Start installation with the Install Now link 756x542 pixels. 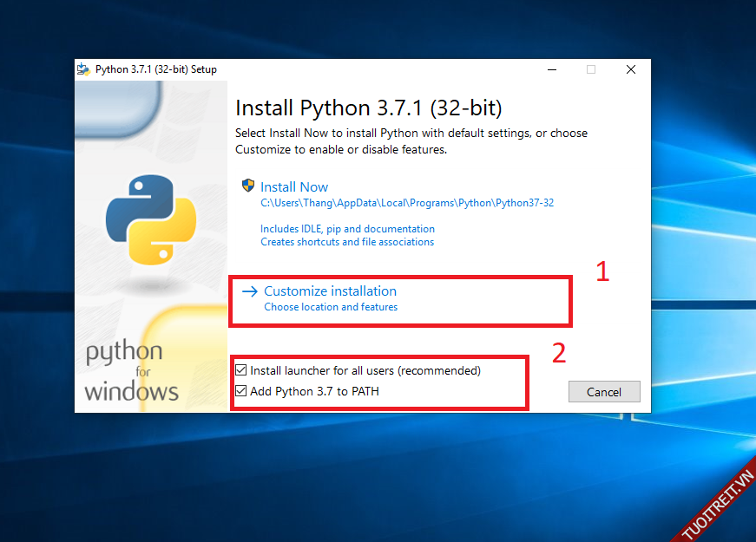pyautogui.click(x=294, y=186)
